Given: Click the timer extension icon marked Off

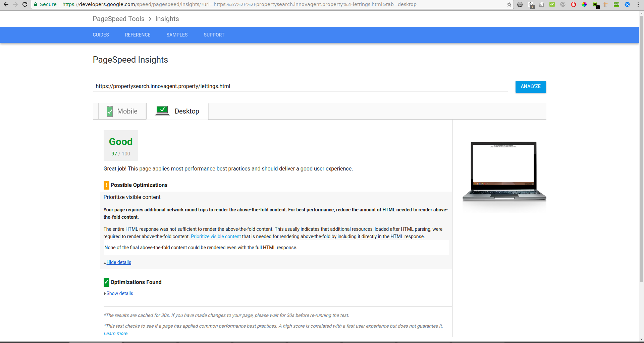Looking at the screenshot, I should point(531,5).
